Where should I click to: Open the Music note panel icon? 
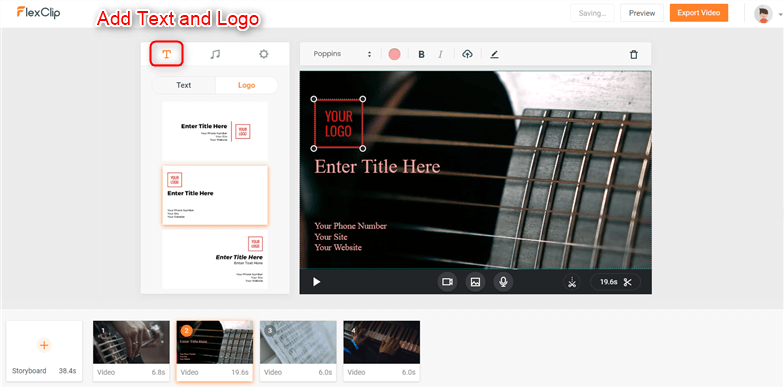coord(215,54)
